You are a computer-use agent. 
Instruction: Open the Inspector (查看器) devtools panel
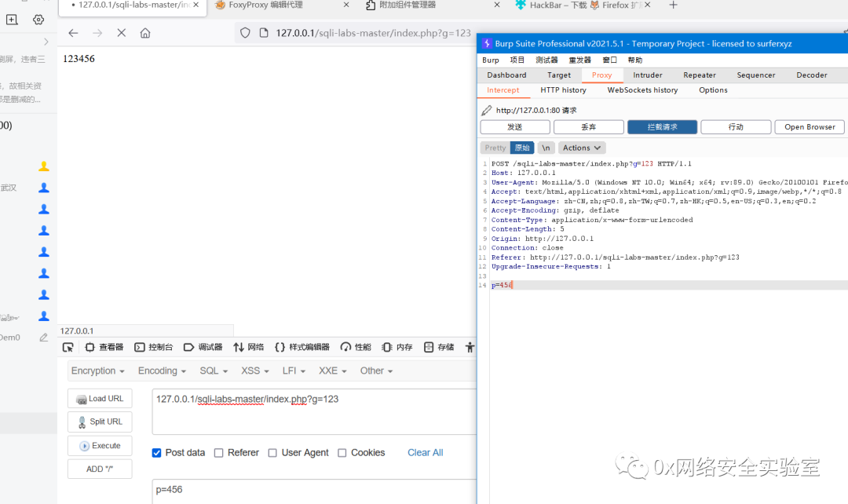104,347
